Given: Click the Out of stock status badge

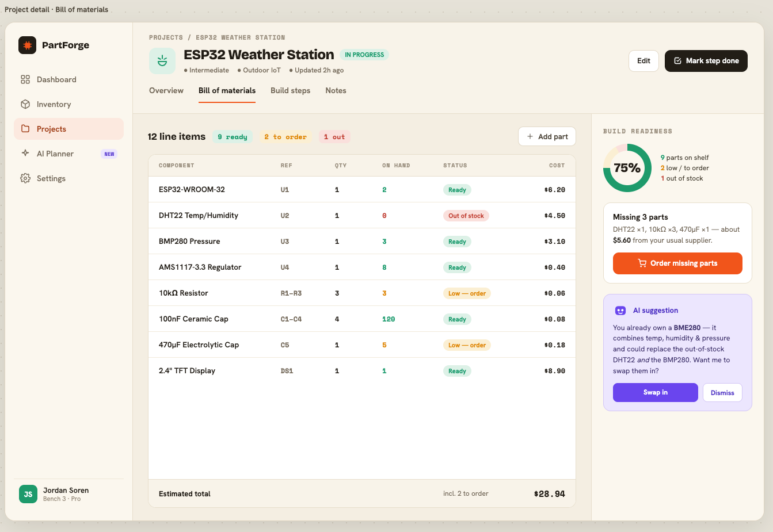Looking at the screenshot, I should coord(466,216).
